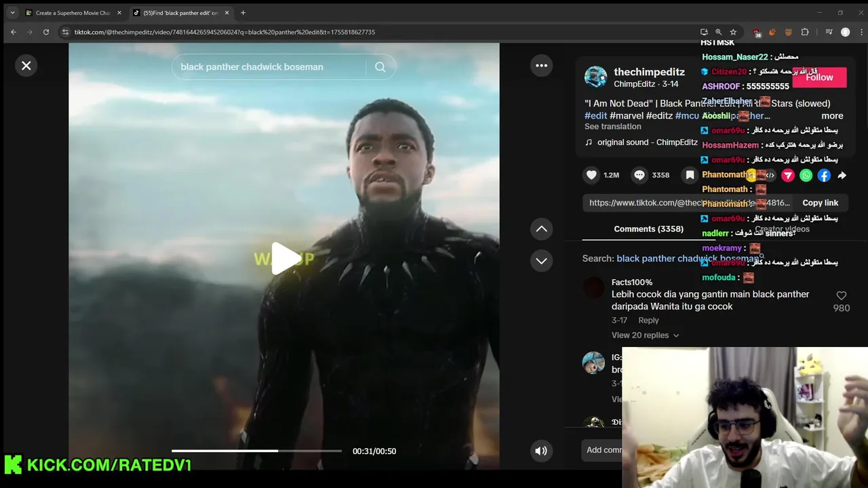The image size is (868, 488).
Task: Open the three-dot more options menu
Action: tap(541, 66)
